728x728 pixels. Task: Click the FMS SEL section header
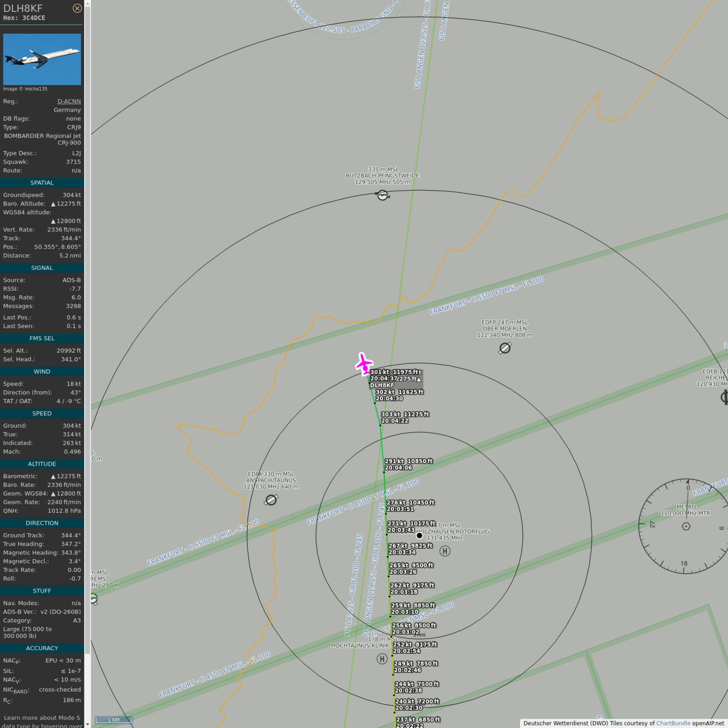point(42,338)
